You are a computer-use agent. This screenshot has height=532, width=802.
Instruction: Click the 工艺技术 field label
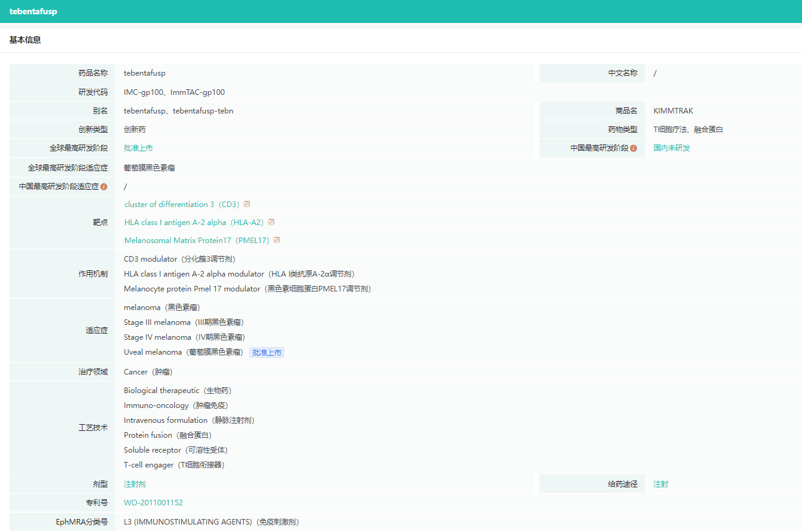93,428
